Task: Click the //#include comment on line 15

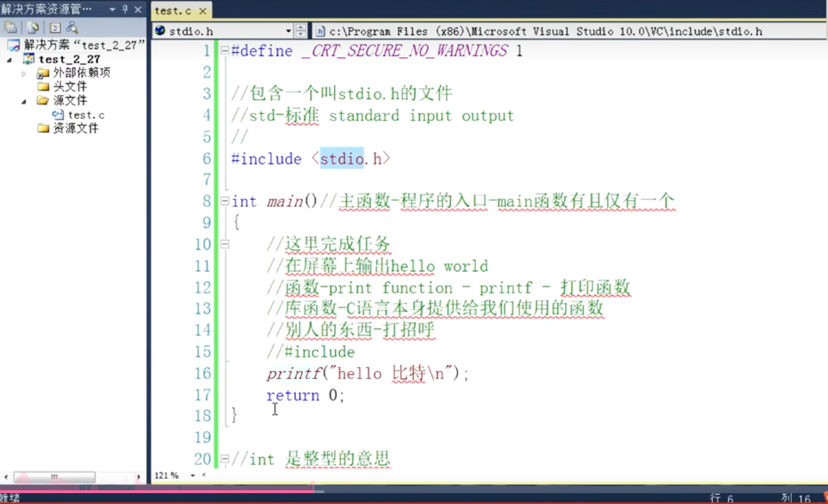Action: (x=311, y=351)
